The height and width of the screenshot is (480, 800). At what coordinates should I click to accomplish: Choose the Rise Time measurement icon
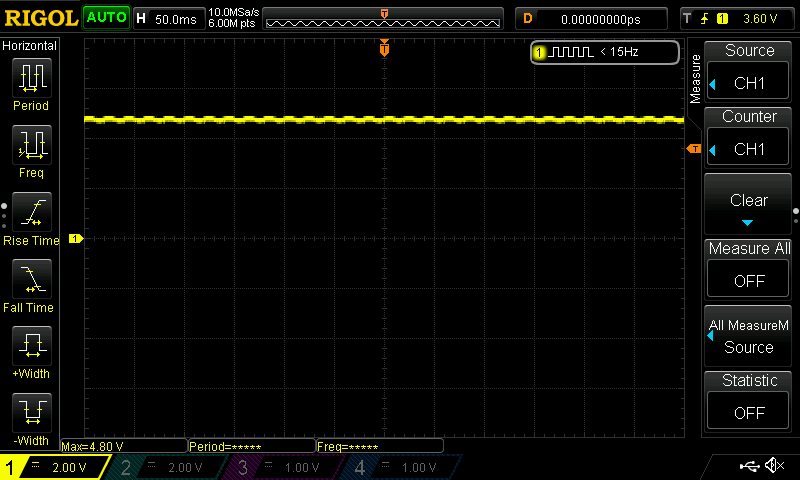30,214
